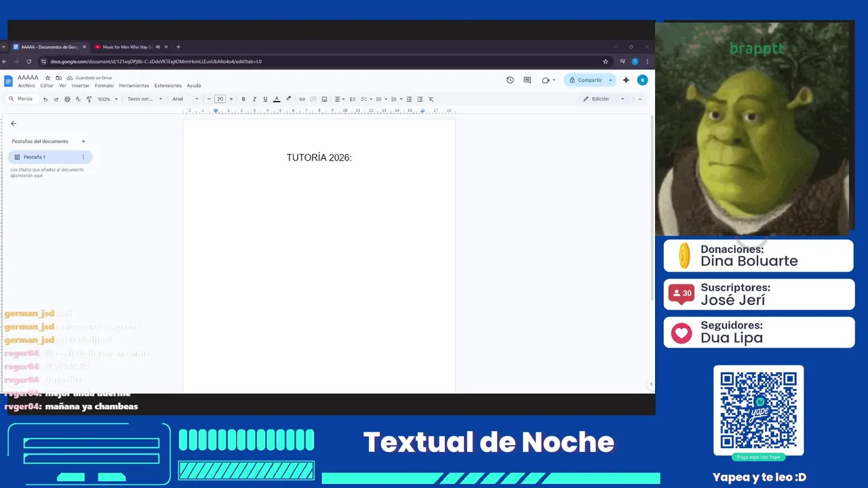Insert a link with the link icon
Screen dimensions: 868x488
click(x=302, y=99)
